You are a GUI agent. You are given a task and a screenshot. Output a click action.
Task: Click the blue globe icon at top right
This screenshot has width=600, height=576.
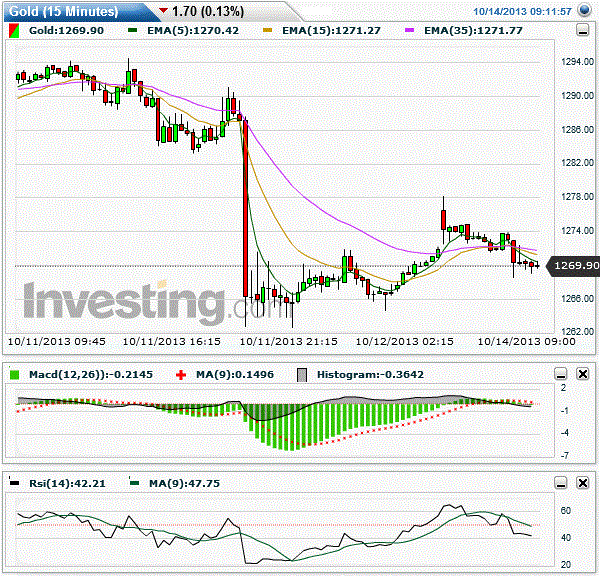pos(584,10)
